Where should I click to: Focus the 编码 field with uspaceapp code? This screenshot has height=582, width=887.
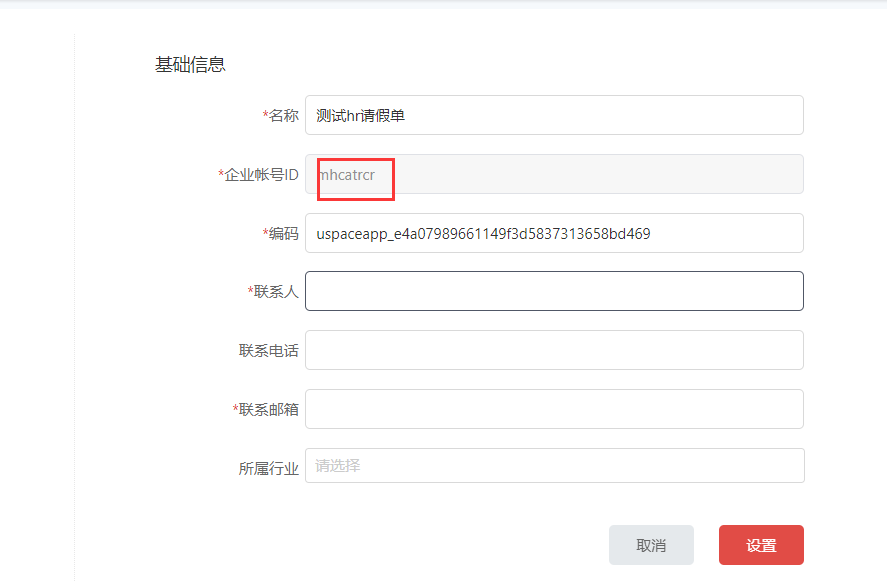click(x=554, y=233)
